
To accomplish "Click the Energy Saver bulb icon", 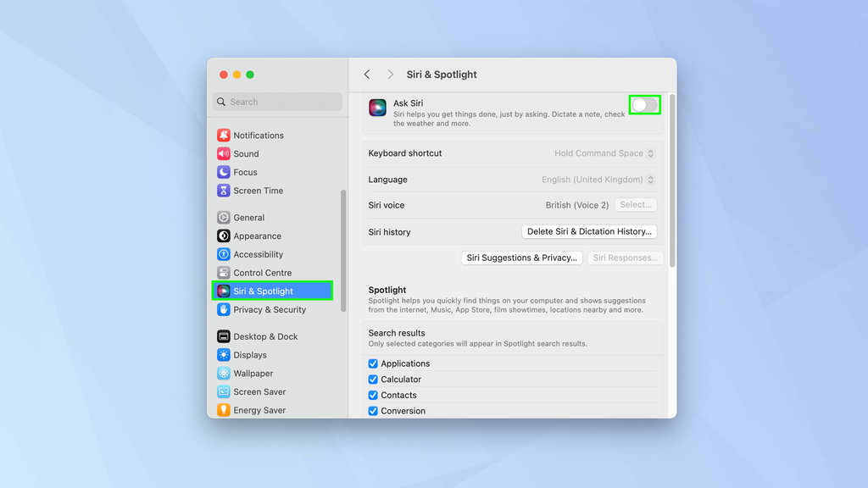I will tap(223, 409).
